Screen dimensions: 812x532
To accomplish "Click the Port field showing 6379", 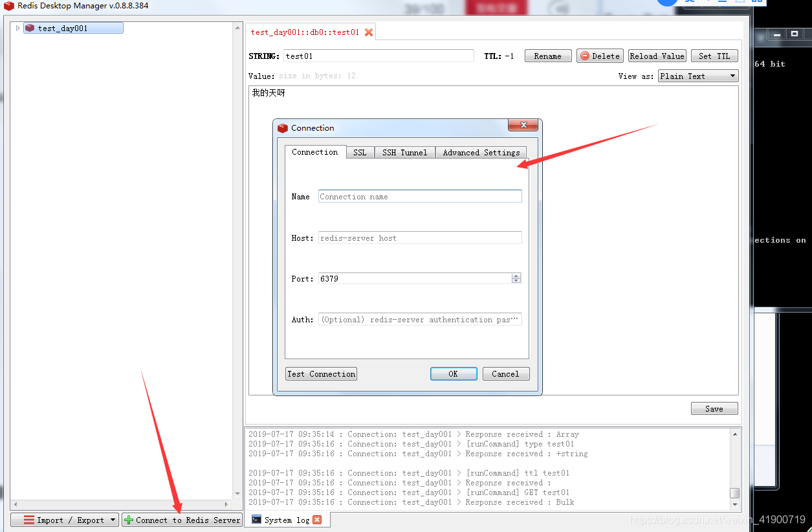I will [x=415, y=279].
